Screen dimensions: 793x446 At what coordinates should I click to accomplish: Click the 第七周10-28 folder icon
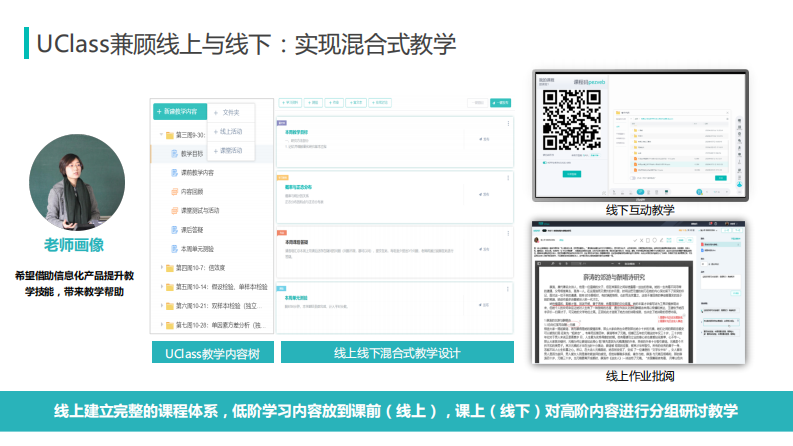click(170, 325)
